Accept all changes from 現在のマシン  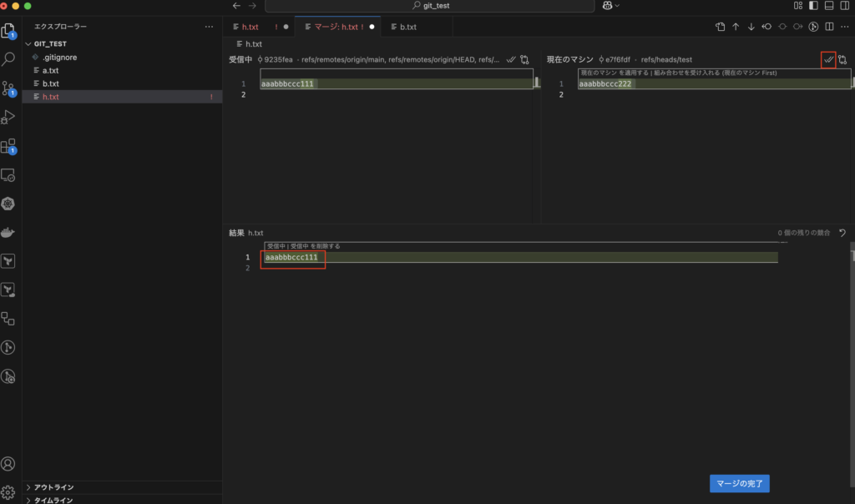point(828,59)
